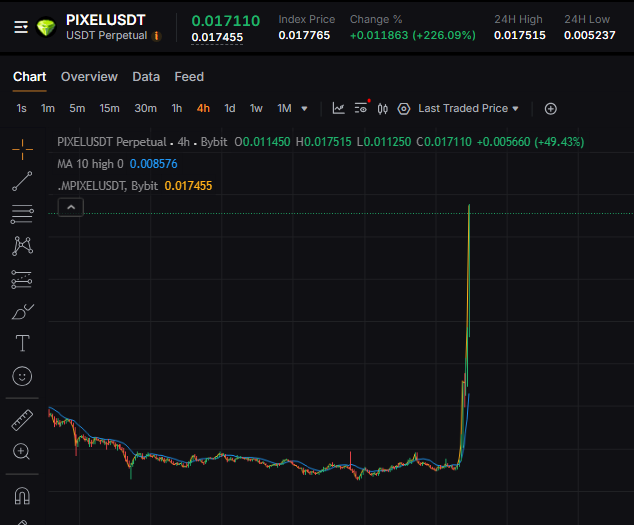The height and width of the screenshot is (525, 634).
Task: Click the green gem PIXEL coin icon
Action: click(x=46, y=28)
